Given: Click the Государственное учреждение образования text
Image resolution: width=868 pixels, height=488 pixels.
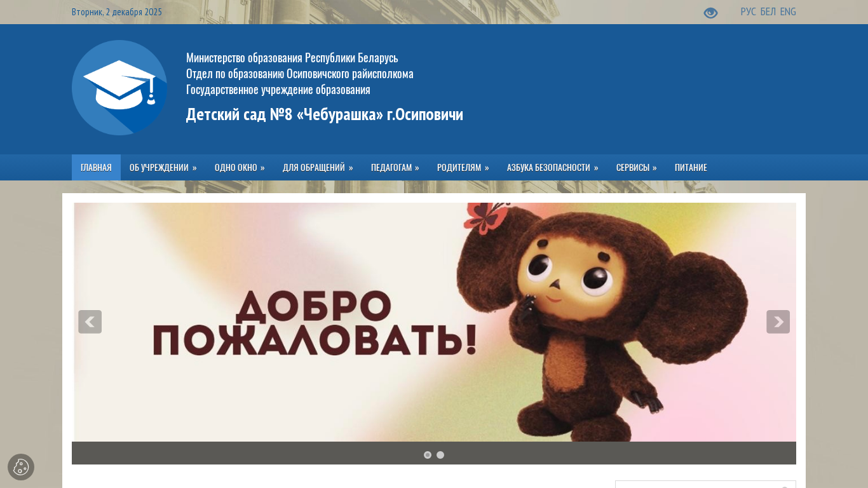Looking at the screenshot, I should [278, 90].
